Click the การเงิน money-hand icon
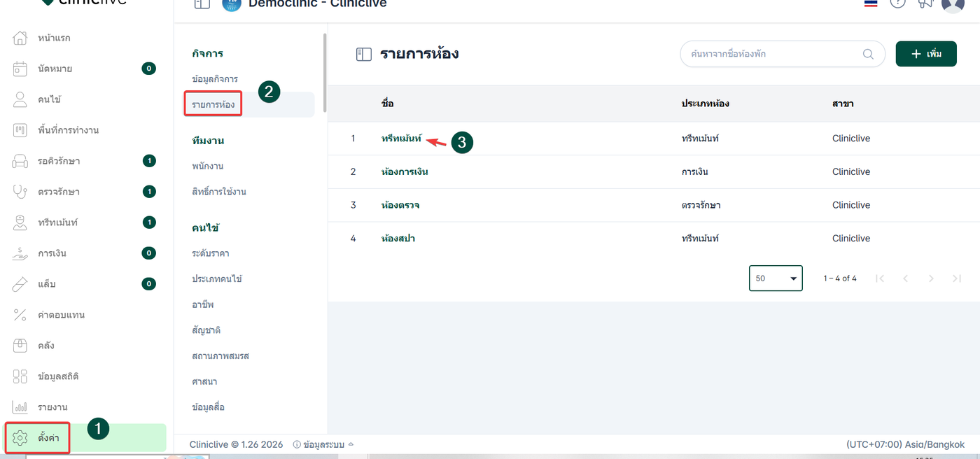This screenshot has width=980, height=459. (x=20, y=253)
